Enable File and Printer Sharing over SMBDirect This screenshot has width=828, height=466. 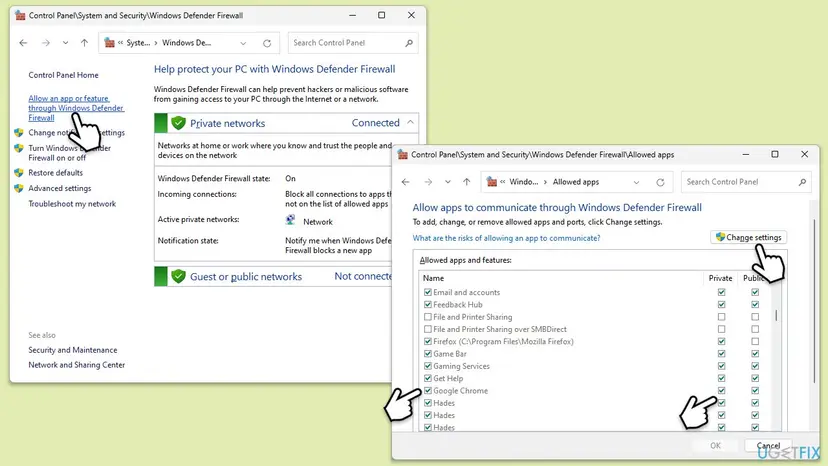tap(428, 329)
